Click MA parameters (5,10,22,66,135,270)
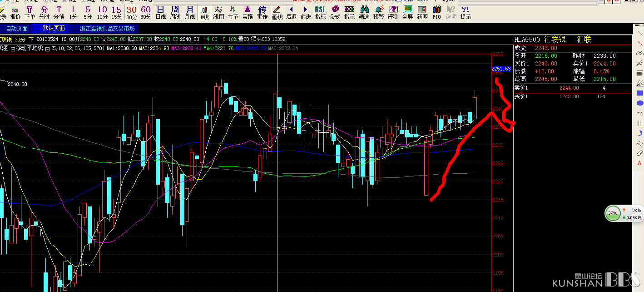 point(78,48)
